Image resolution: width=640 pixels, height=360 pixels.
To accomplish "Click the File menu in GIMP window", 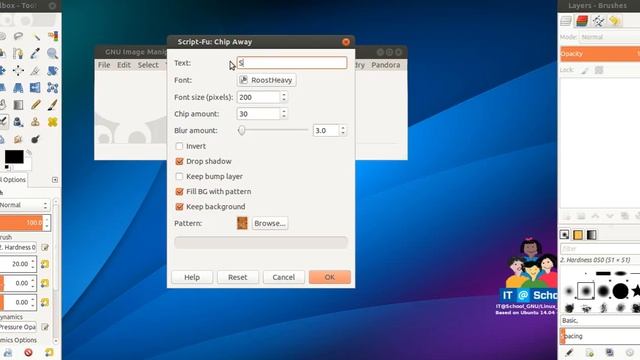I will coord(104,65).
